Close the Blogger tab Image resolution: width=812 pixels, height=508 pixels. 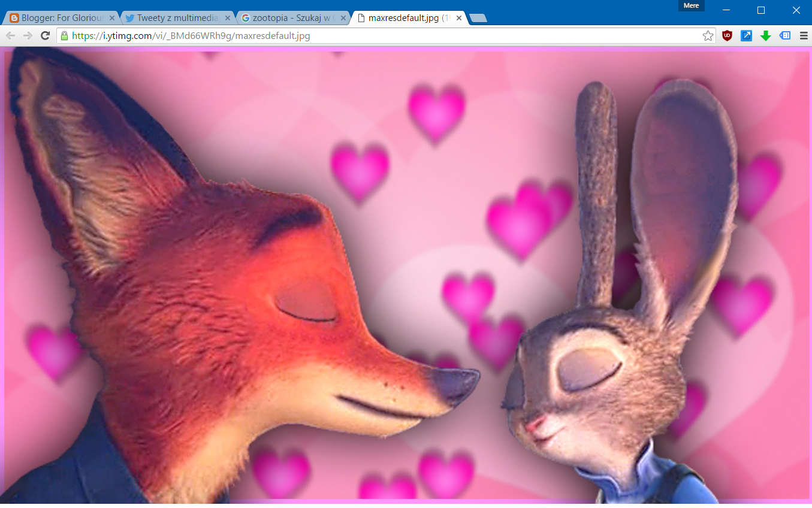click(x=112, y=18)
